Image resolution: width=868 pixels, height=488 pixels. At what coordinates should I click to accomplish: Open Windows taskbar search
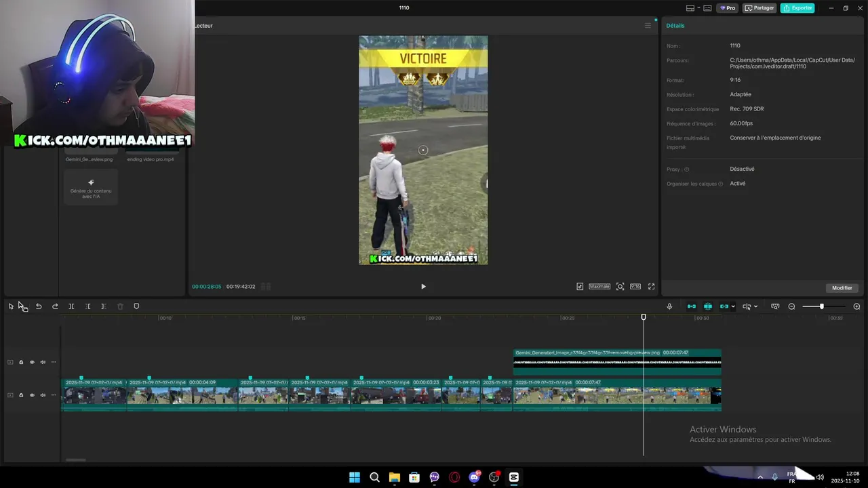(x=374, y=477)
